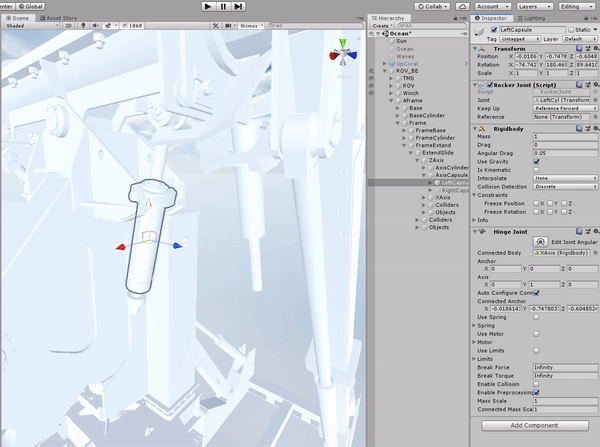Screen dimensions: 600x447
Task: Collapse the ROV_BE tree item
Action: (385, 71)
